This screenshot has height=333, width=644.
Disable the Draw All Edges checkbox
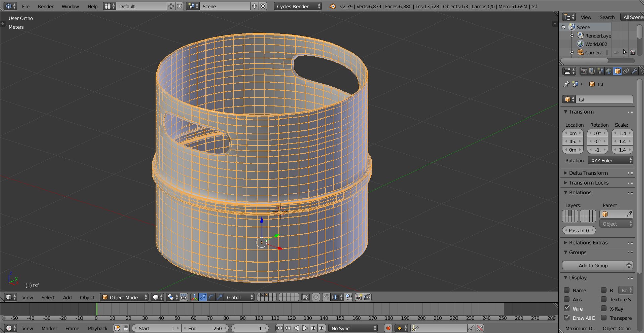[x=567, y=317]
